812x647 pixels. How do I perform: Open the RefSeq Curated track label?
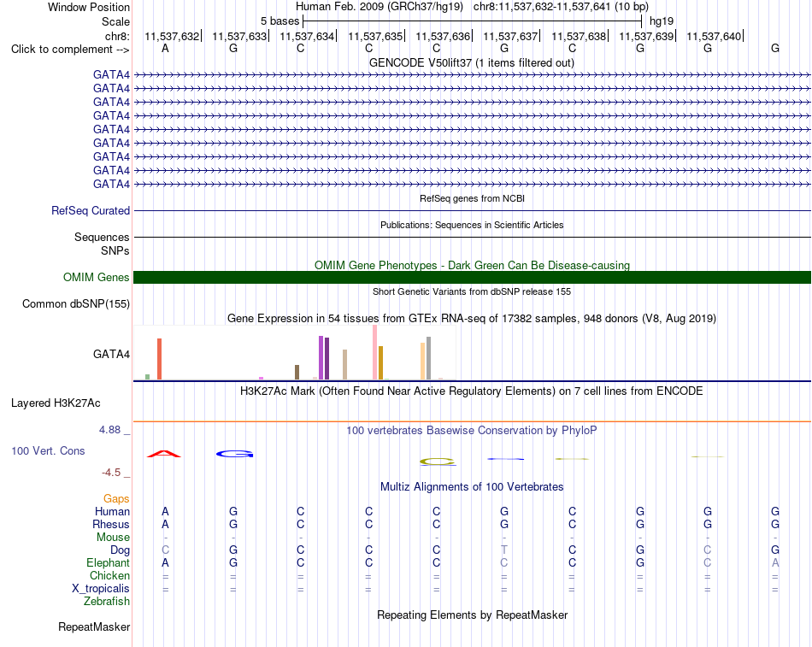pos(91,211)
